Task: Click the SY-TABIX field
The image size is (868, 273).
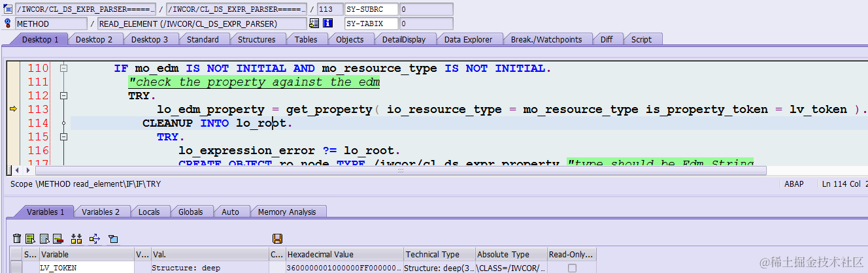Action: pyautogui.click(x=371, y=24)
